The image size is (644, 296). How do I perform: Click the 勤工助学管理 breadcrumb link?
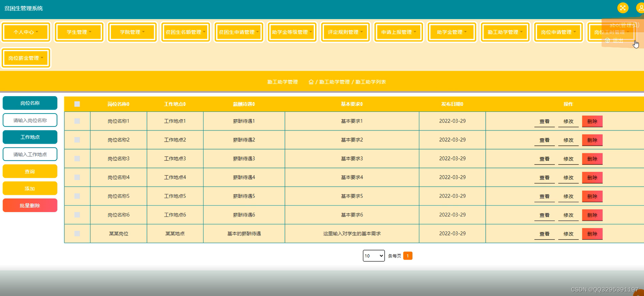click(x=334, y=82)
